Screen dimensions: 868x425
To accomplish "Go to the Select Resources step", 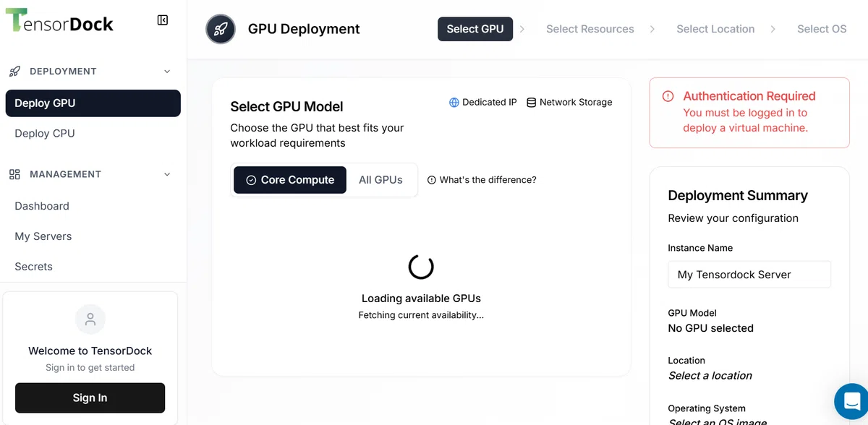I will click(x=590, y=29).
